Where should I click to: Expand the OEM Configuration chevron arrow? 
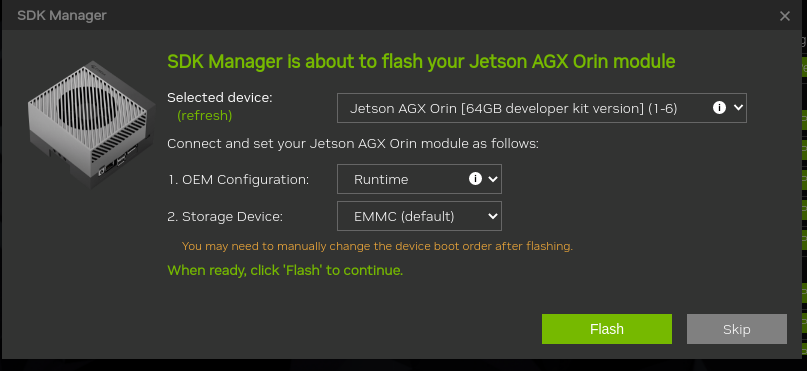pyautogui.click(x=493, y=179)
